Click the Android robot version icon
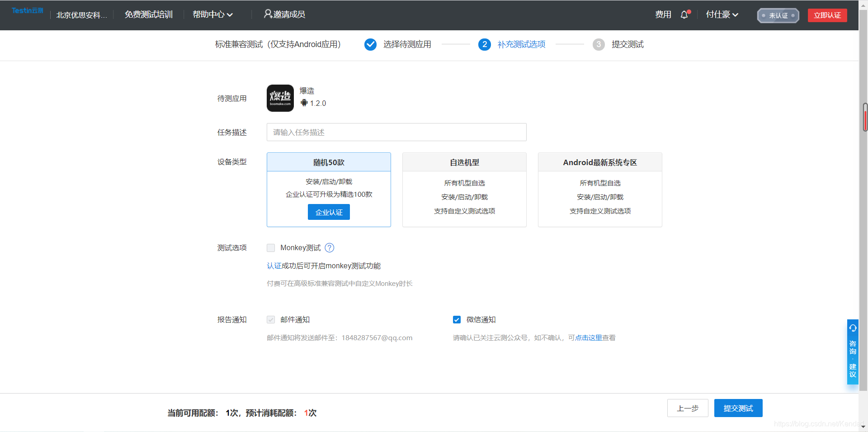 tap(304, 103)
